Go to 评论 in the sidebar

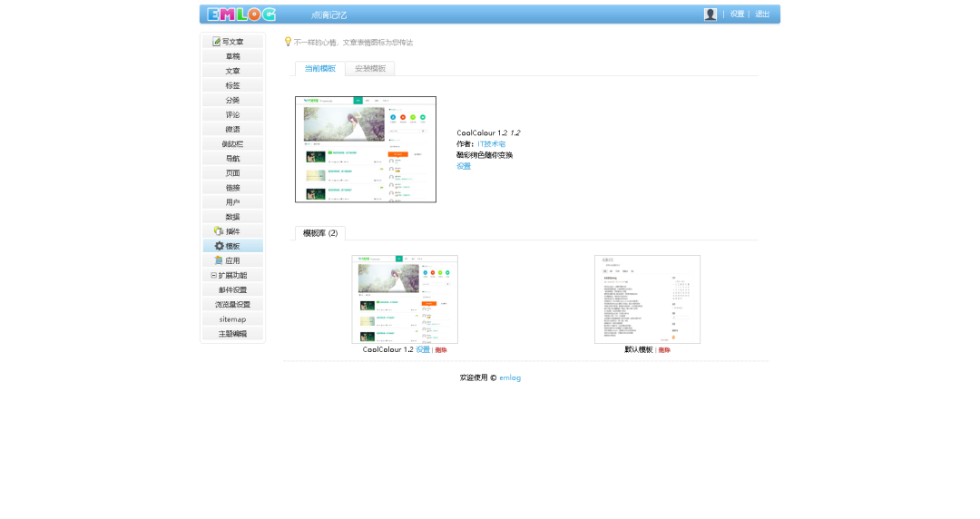tap(233, 115)
